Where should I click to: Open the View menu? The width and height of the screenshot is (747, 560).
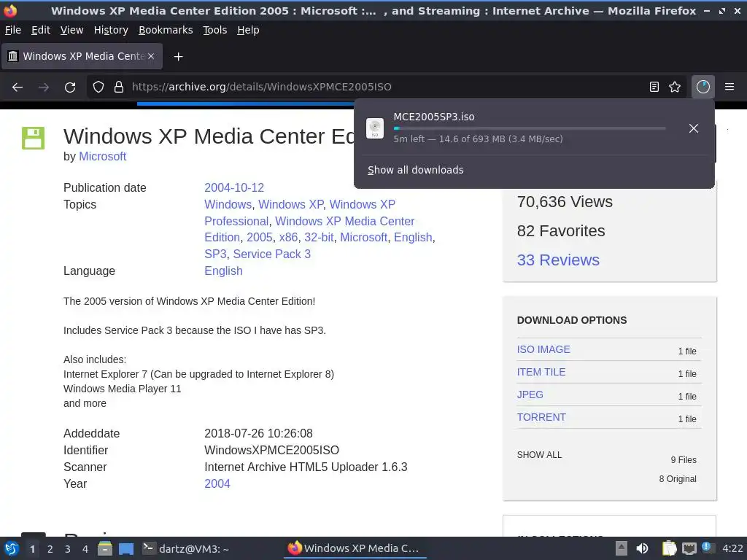click(x=72, y=30)
